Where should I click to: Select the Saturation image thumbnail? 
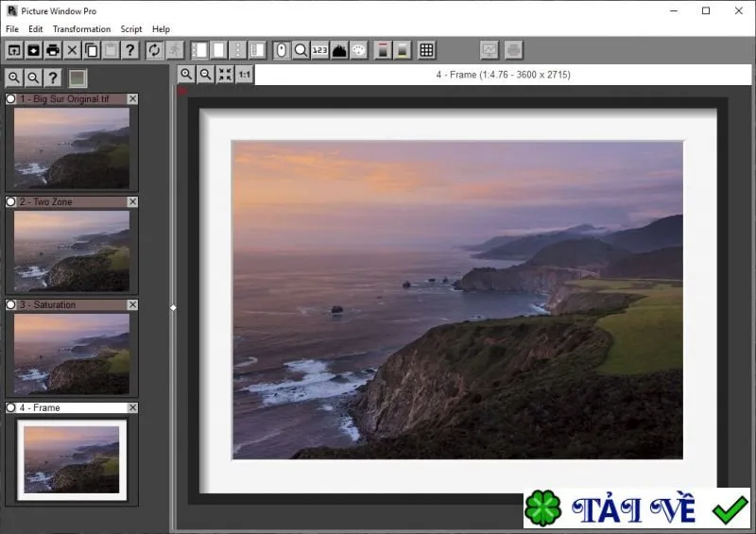[x=72, y=353]
